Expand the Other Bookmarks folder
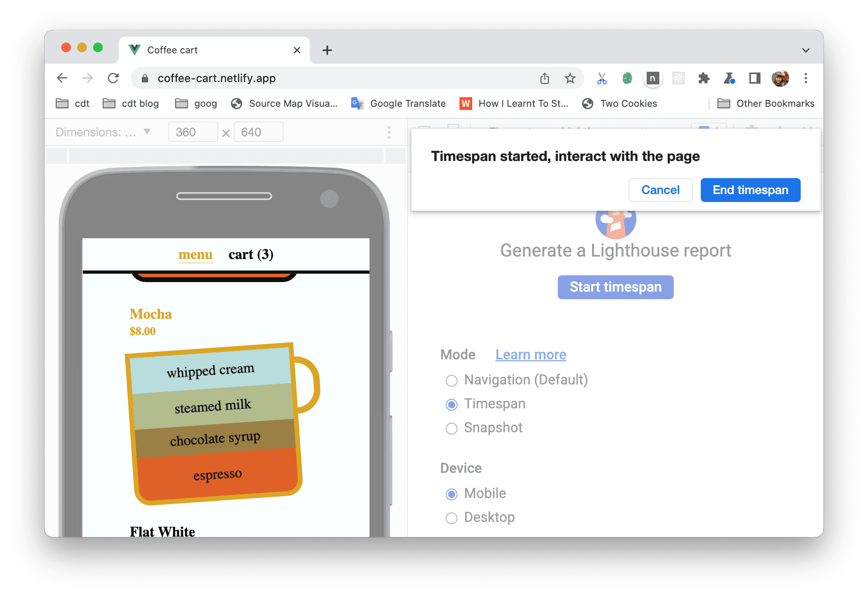Image resolution: width=868 pixels, height=596 pixels. coord(769,104)
